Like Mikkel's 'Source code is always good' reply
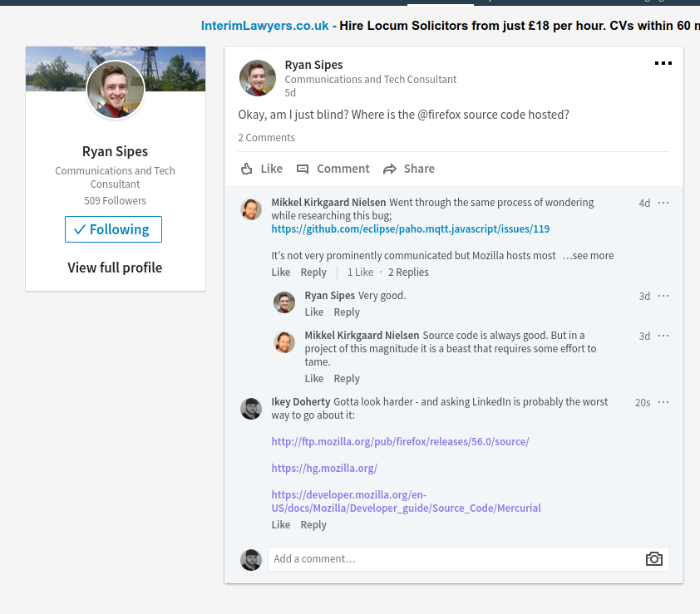 (314, 378)
